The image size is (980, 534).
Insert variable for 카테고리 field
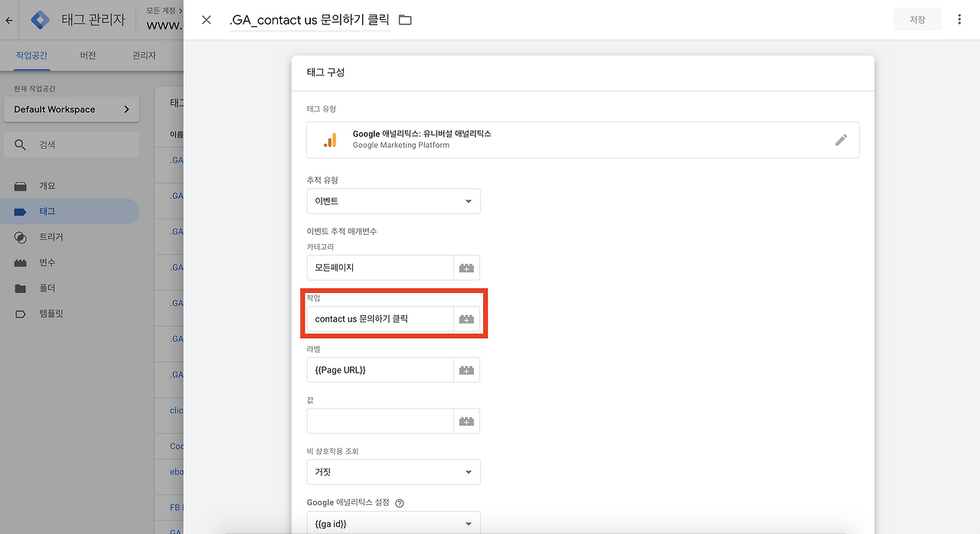point(466,268)
